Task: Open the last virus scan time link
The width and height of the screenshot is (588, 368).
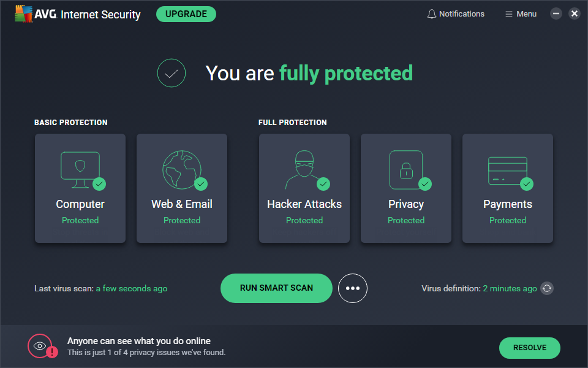Action: [x=131, y=288]
